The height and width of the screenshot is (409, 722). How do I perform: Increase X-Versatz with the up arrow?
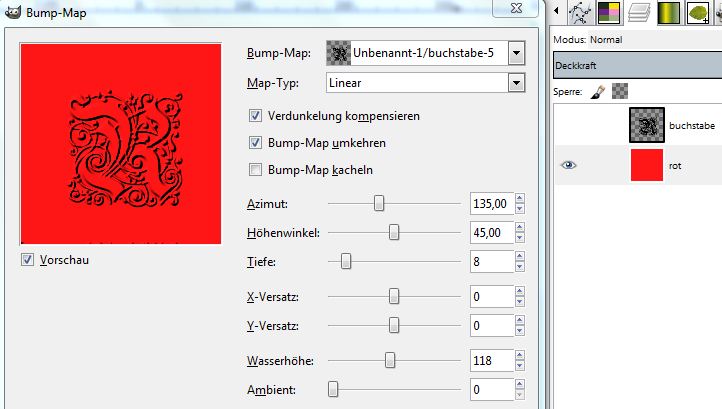(x=520, y=292)
